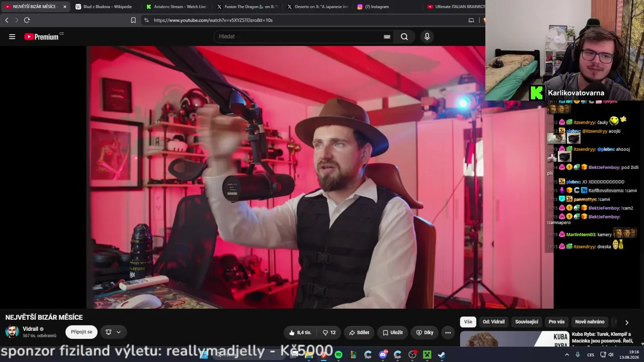Image resolution: width=644 pixels, height=362 pixels.
Task: Open Fusion The Dragon X tab
Action: tap(247, 7)
